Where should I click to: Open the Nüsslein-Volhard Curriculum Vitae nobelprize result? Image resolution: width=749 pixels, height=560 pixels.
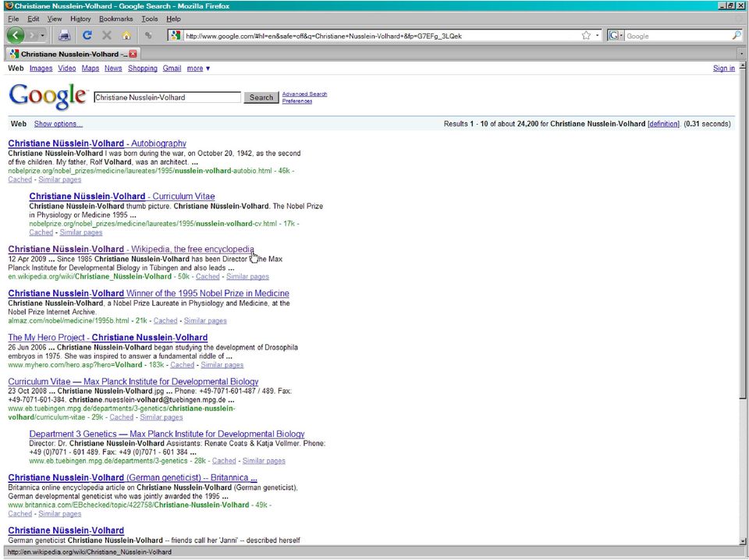[x=122, y=197]
